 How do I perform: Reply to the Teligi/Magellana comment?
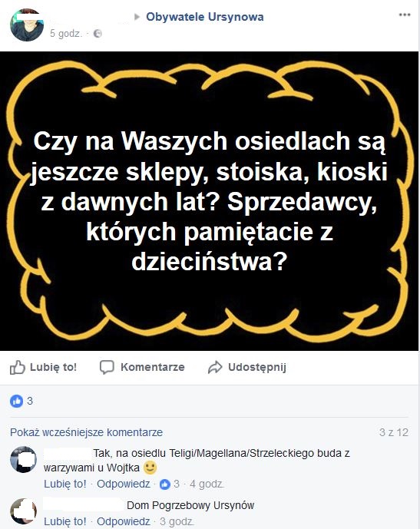coord(124,484)
